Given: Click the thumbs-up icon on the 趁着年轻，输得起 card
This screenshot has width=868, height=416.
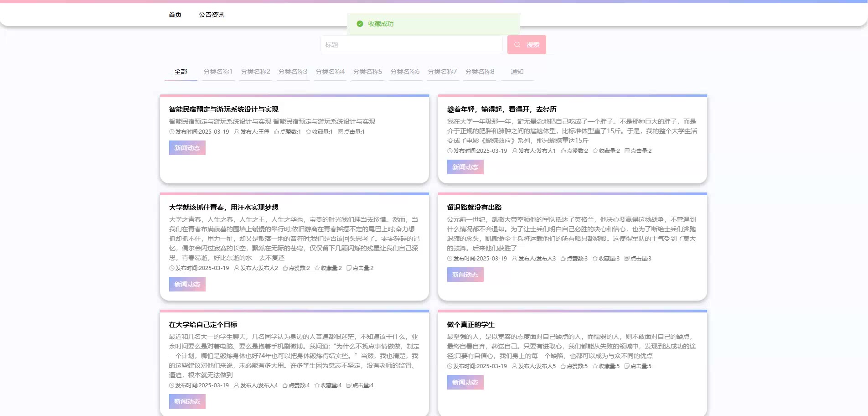Looking at the screenshot, I should (x=563, y=151).
